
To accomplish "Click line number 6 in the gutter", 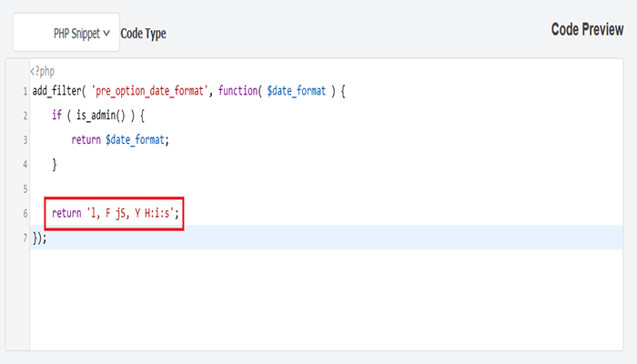I will click(x=25, y=213).
